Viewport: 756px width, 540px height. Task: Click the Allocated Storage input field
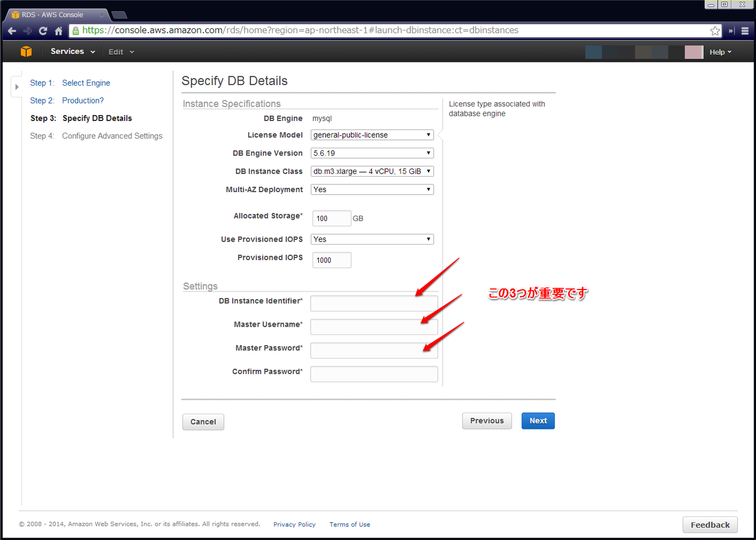332,218
